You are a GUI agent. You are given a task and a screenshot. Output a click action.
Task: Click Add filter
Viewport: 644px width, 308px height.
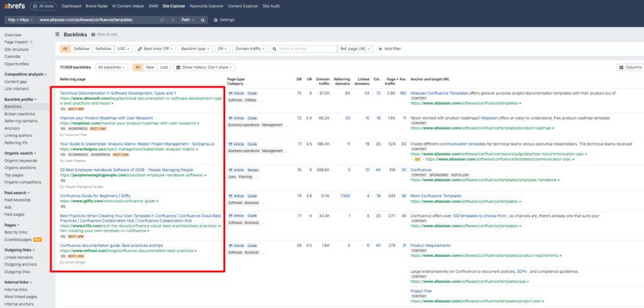389,48
